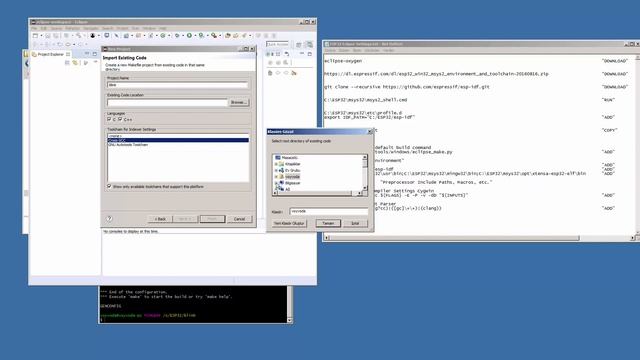Click the Cancel button in Import wizard

click(x=240, y=219)
